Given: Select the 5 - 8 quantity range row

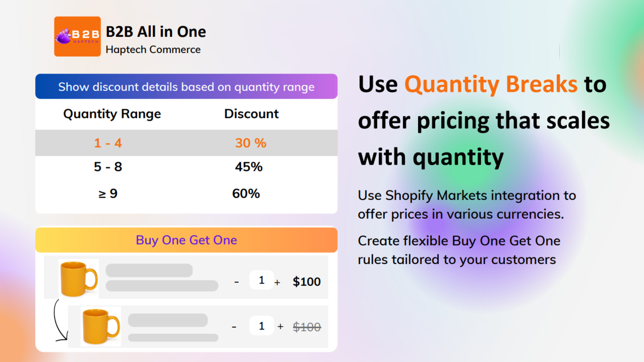Looking at the screenshot, I should pos(186,167).
